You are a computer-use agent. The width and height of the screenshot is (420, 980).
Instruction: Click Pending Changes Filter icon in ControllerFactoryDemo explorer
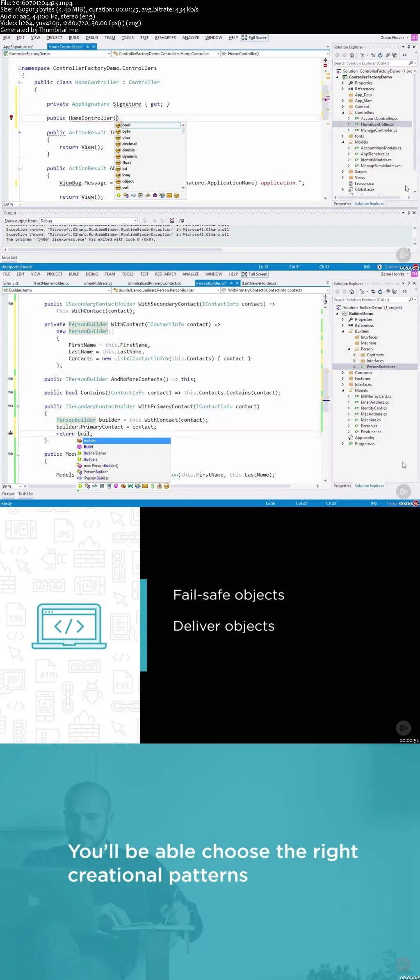pyautogui.click(x=363, y=55)
